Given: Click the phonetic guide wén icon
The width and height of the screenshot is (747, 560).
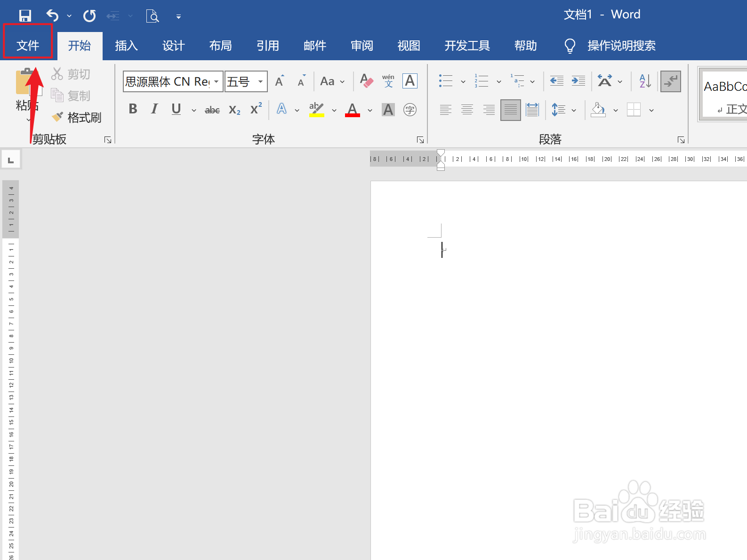Looking at the screenshot, I should [388, 81].
